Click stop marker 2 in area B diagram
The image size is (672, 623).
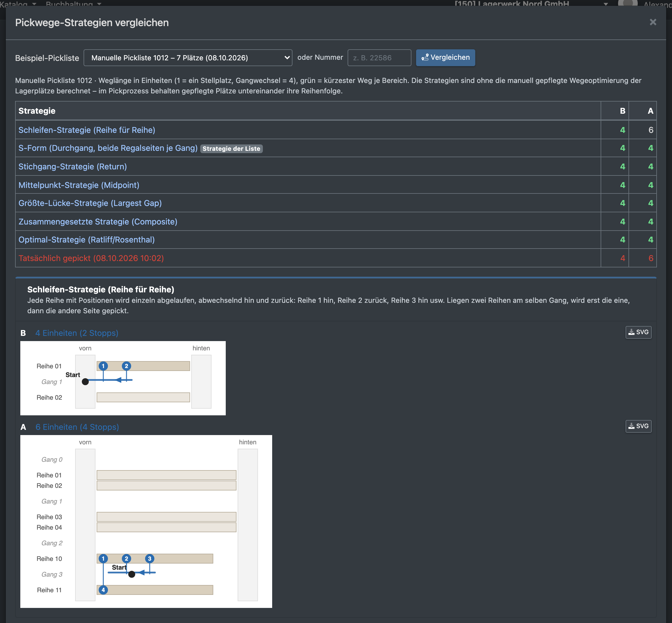coord(127,366)
